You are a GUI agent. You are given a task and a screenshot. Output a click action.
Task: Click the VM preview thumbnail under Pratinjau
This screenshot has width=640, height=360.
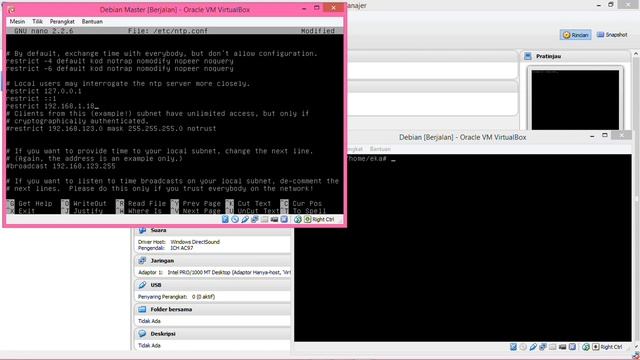click(x=575, y=100)
